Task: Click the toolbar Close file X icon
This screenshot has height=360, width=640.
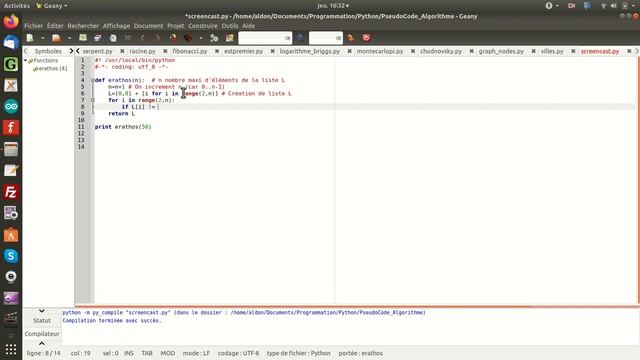Action: point(127,38)
